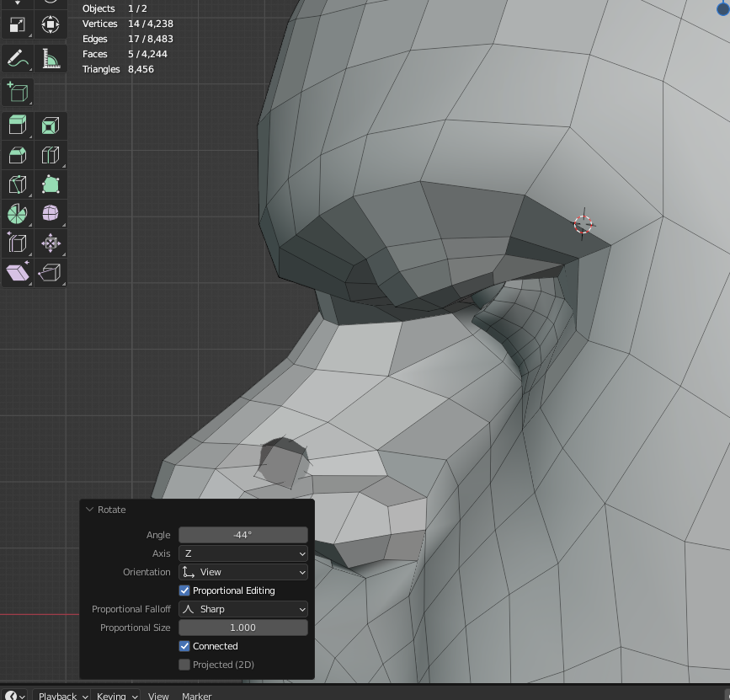Select the Transform tool

(50, 25)
